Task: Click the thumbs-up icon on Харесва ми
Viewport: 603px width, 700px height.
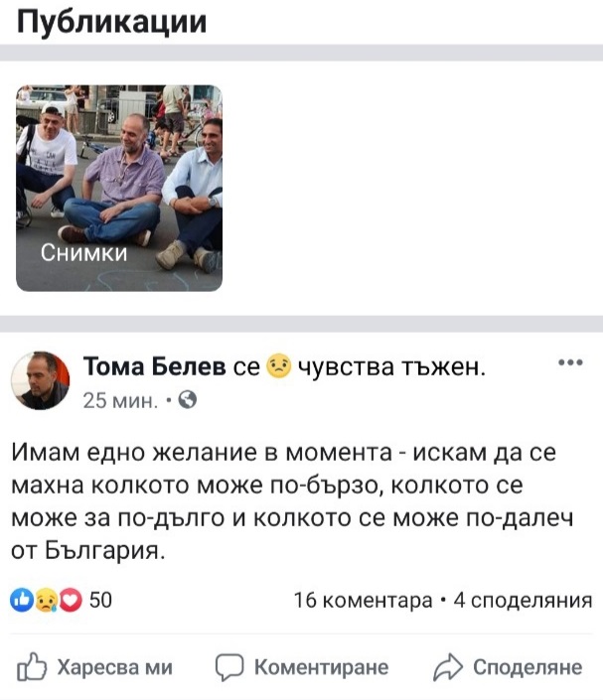Action: (32, 666)
